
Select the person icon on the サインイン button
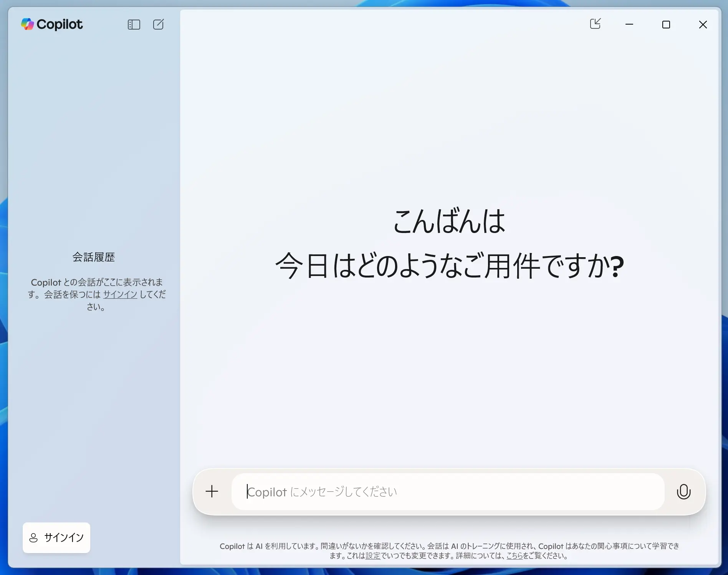point(35,538)
